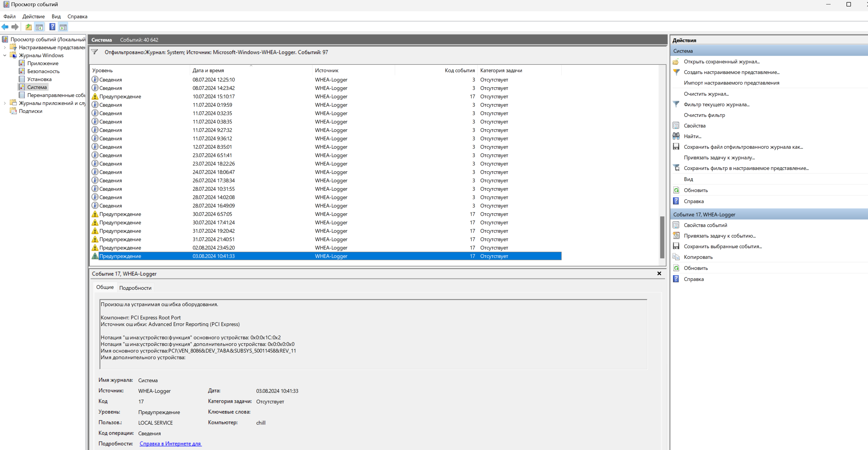
Task: Click the filter funnel icon above the list
Action: (95, 52)
